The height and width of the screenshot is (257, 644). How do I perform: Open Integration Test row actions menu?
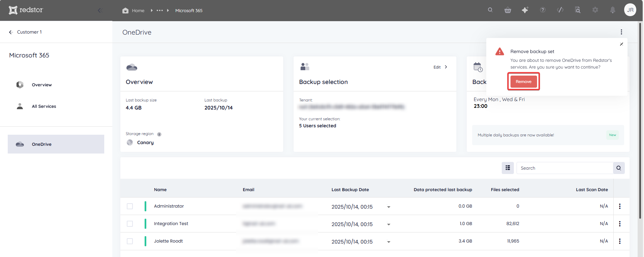[x=620, y=224]
